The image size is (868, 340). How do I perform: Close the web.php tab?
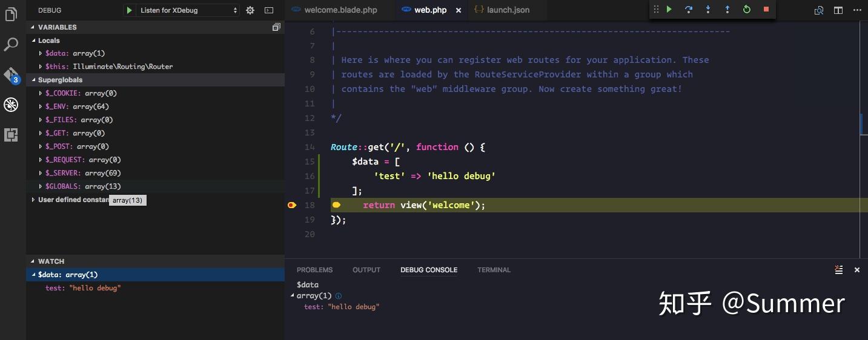click(458, 10)
